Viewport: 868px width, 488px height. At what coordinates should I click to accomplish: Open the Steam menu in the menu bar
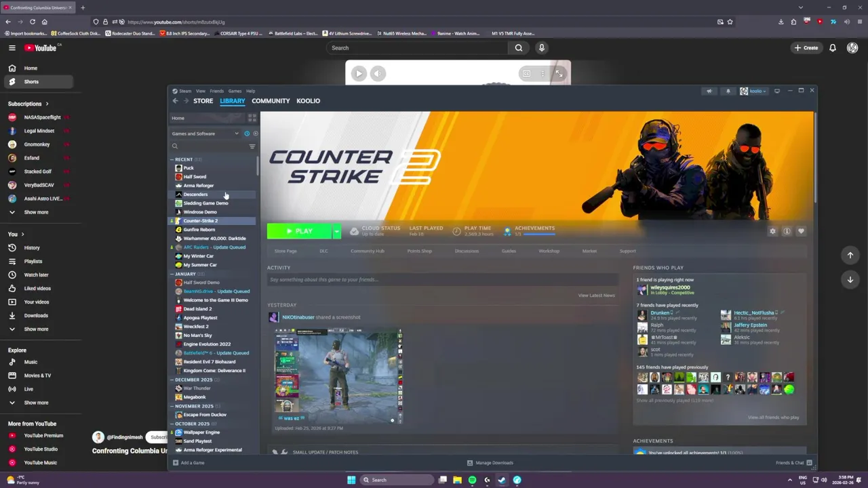(185, 91)
